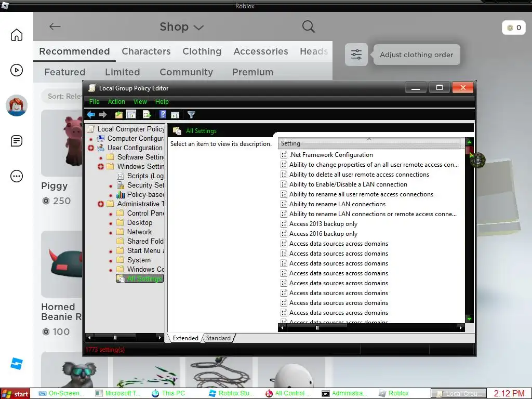Open the Action menu
Viewport: 532px width, 399px height.
116,101
